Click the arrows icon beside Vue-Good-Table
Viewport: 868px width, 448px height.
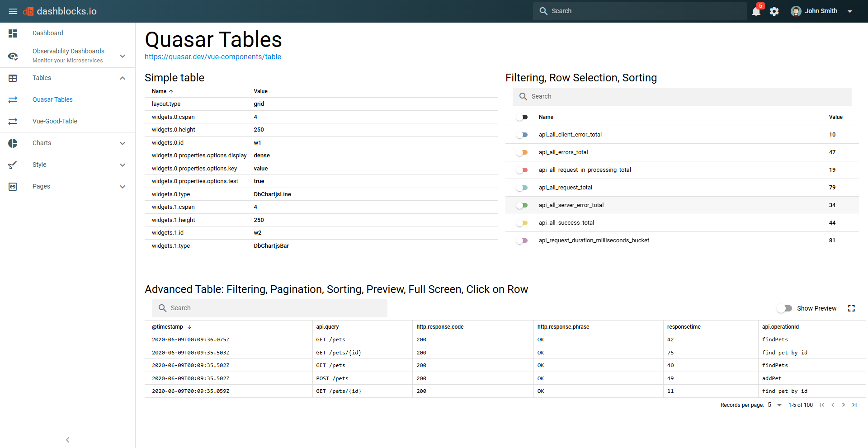tap(13, 122)
